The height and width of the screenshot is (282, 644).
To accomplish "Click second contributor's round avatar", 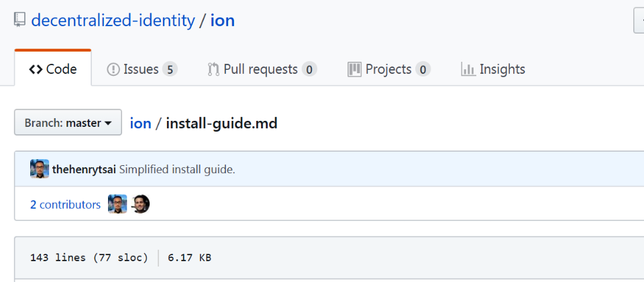I will pyautogui.click(x=140, y=204).
